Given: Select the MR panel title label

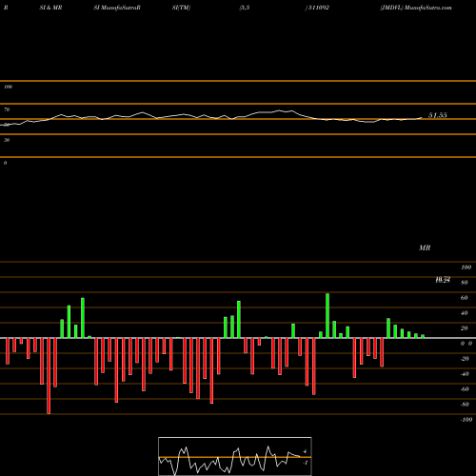Looking at the screenshot, I should [x=425, y=248].
